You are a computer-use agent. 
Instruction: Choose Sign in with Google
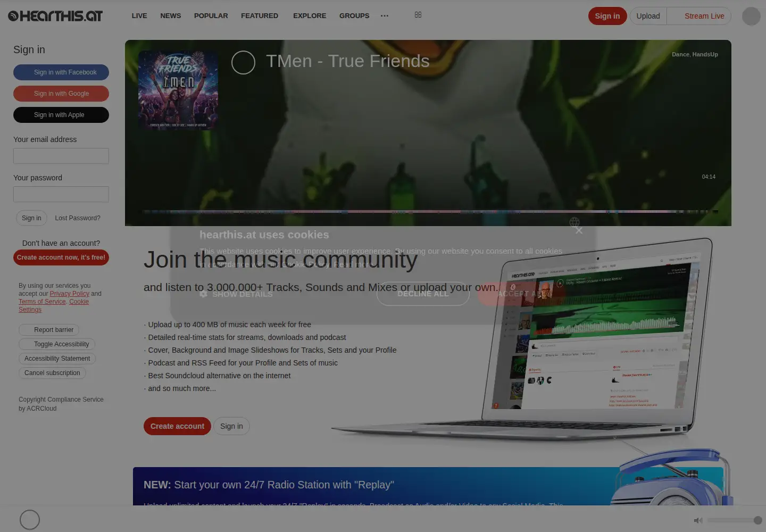(61, 94)
